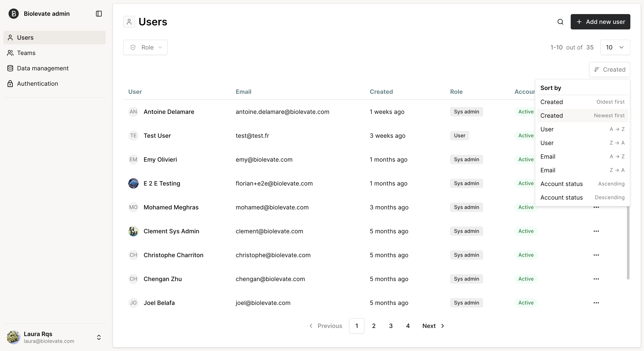Image resolution: width=644 pixels, height=351 pixels.
Task: Open the rows-per-page dropdown showing 10
Action: (615, 47)
